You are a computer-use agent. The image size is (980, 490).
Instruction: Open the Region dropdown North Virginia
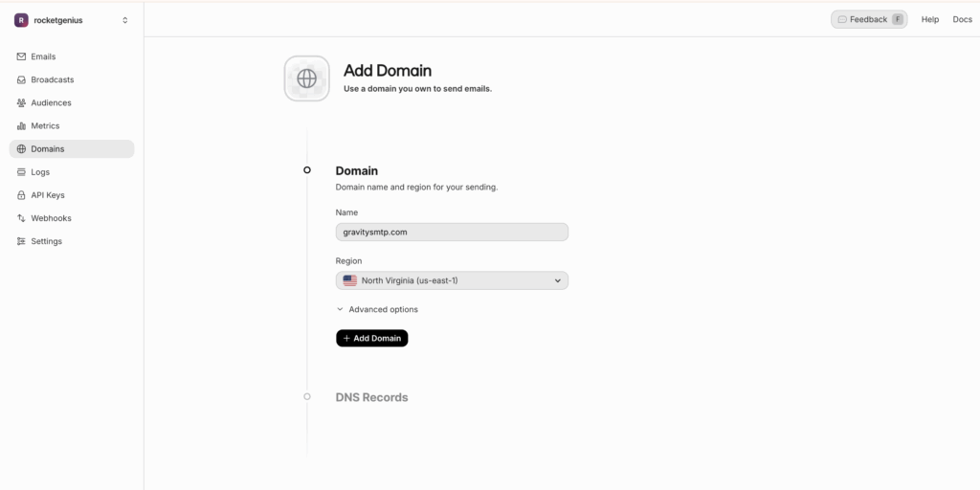point(452,280)
